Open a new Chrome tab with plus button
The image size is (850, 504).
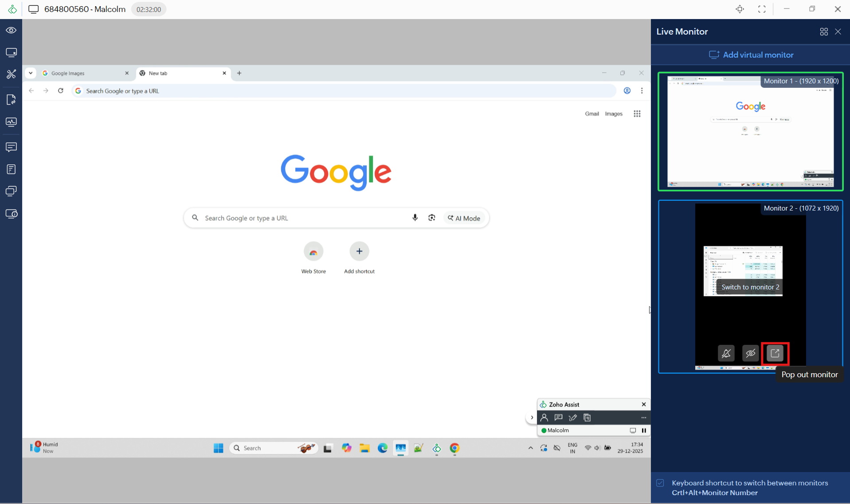(239, 73)
